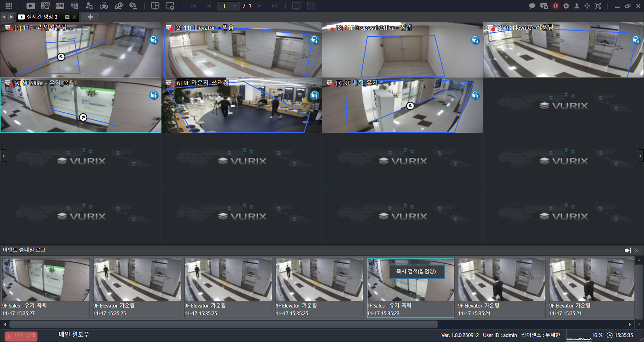This screenshot has height=342, width=644.
Task: Close the event thumbnail log panel
Action: pyautogui.click(x=636, y=250)
